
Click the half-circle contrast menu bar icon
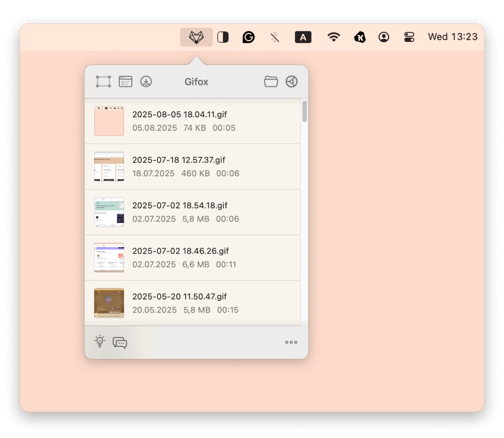[x=223, y=37]
